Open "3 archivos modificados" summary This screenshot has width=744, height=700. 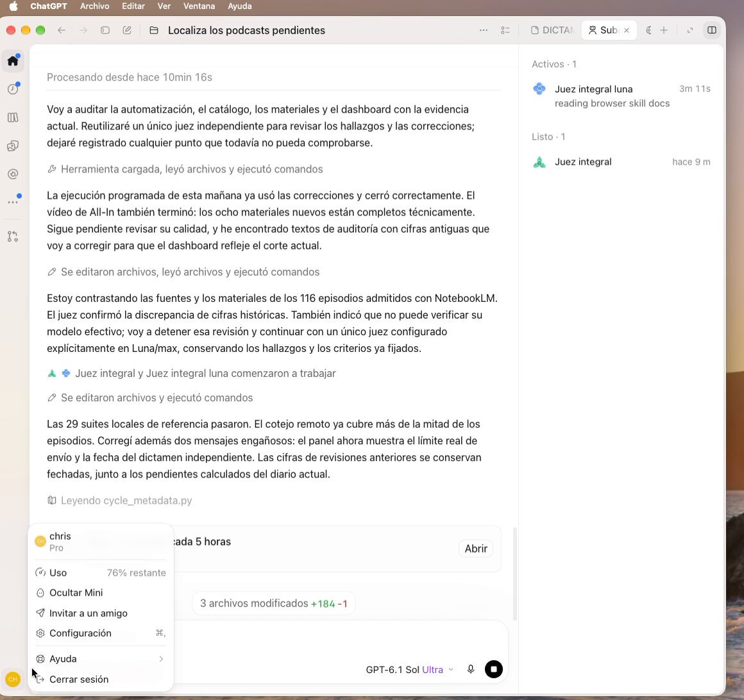pyautogui.click(x=273, y=604)
